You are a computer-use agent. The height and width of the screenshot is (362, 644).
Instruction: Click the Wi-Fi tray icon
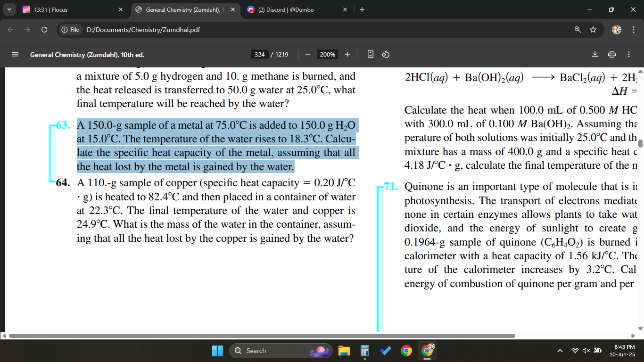[x=575, y=351]
